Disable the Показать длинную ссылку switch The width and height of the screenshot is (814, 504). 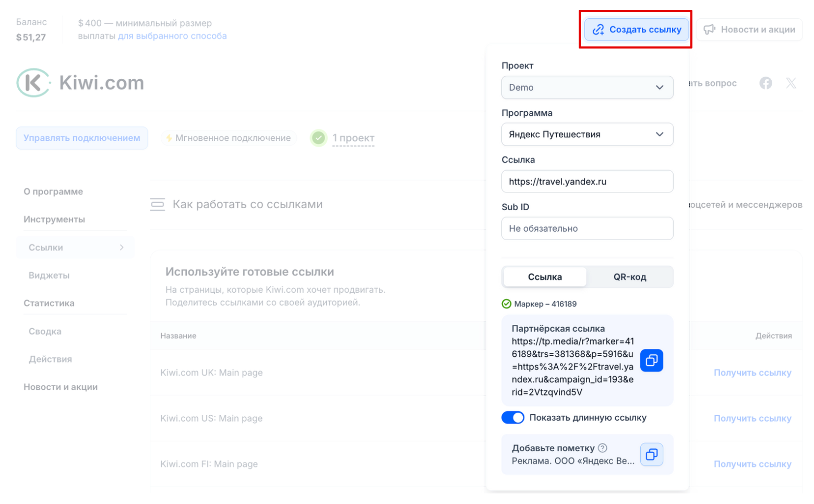[x=513, y=417]
